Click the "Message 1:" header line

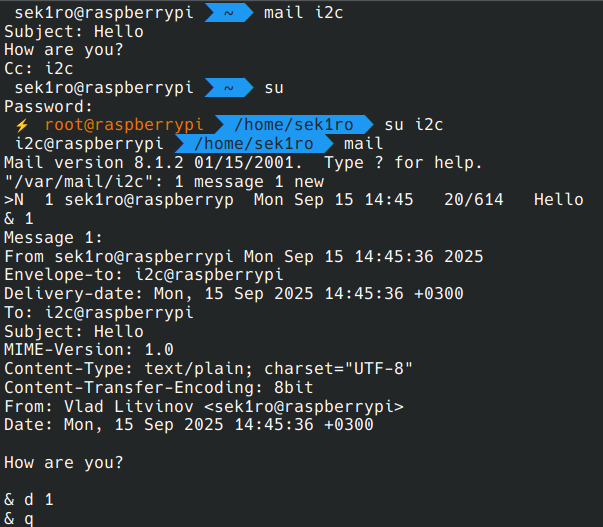tap(53, 237)
